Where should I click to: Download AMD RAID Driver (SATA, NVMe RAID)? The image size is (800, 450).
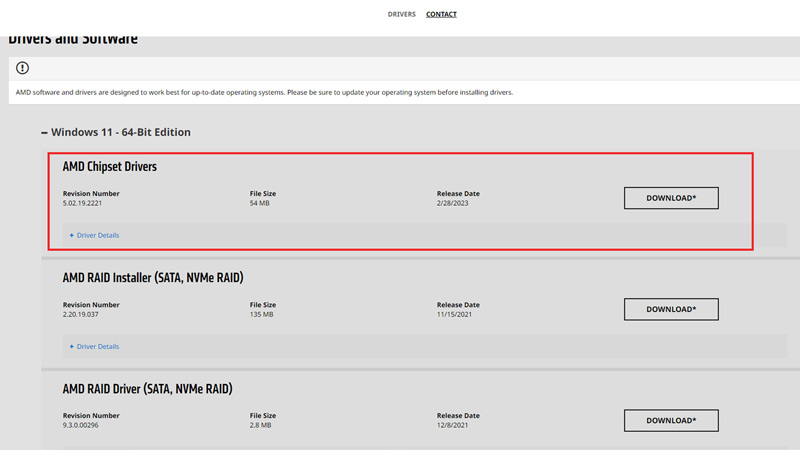coord(671,420)
